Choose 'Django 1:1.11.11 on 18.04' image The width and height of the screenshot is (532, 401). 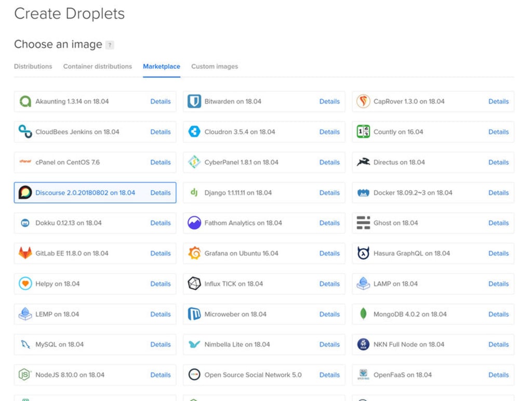[x=264, y=192]
